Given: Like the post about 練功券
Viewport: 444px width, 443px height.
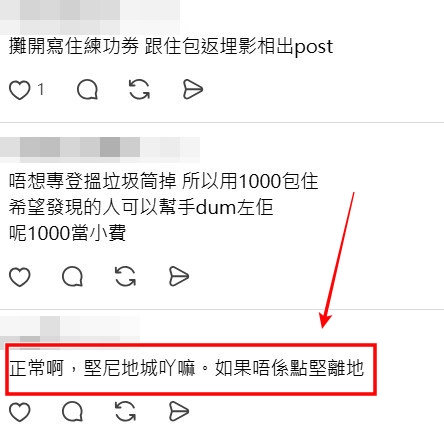Looking at the screenshot, I should (x=20, y=90).
